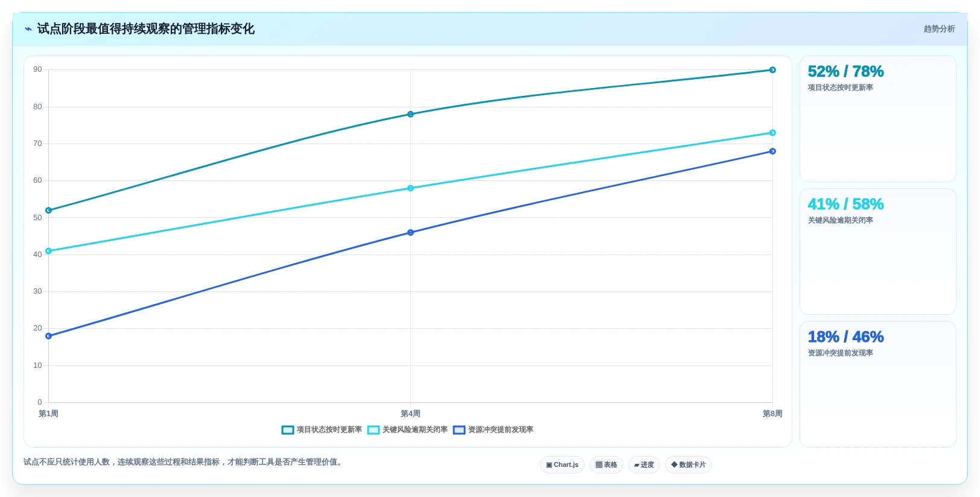Click the cyan data point at 第1周 (41)
Viewport: 980px width, 497px height.
tap(49, 251)
